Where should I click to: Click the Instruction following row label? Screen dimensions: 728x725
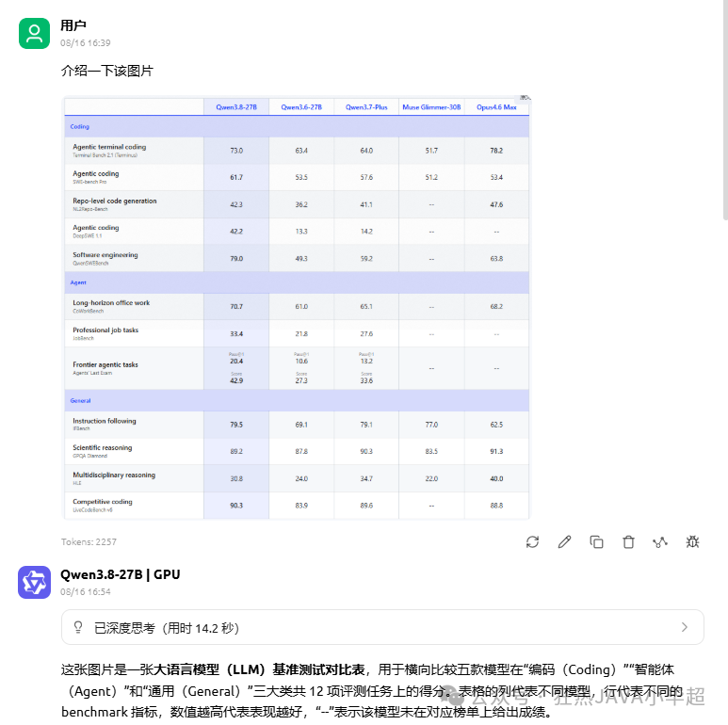[x=105, y=421]
